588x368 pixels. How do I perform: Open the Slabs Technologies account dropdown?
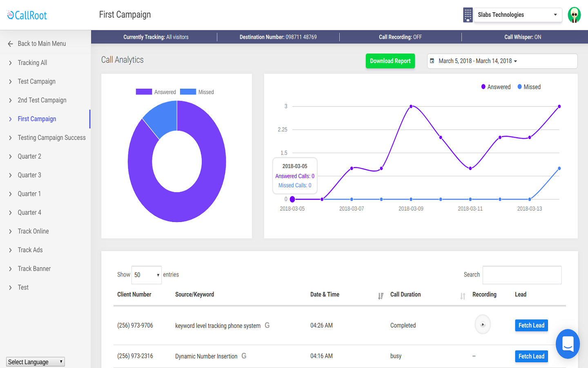pos(517,15)
